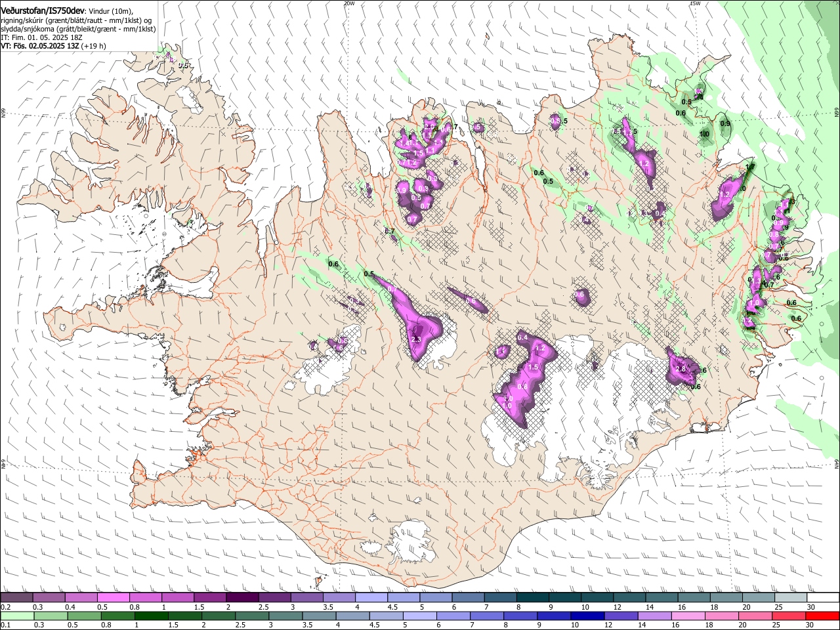Image resolution: width=840 pixels, height=630 pixels.
Task: Click the lower legend swatch starting at 25
Action: coord(789,616)
